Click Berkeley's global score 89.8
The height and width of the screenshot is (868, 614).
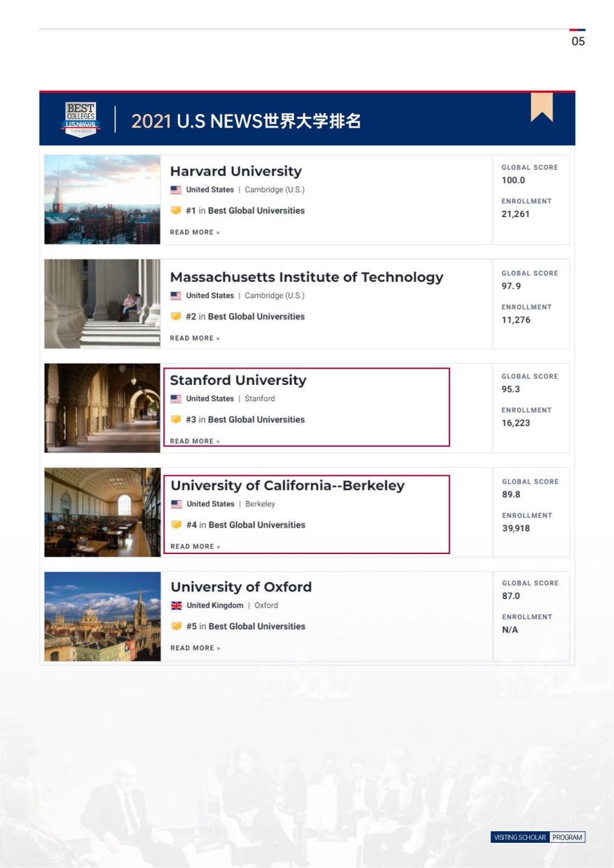(512, 494)
